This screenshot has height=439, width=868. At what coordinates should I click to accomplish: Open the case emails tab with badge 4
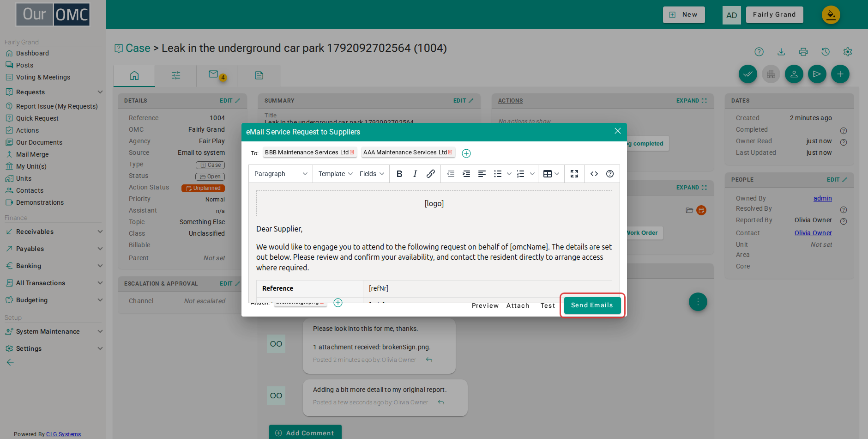click(x=217, y=75)
